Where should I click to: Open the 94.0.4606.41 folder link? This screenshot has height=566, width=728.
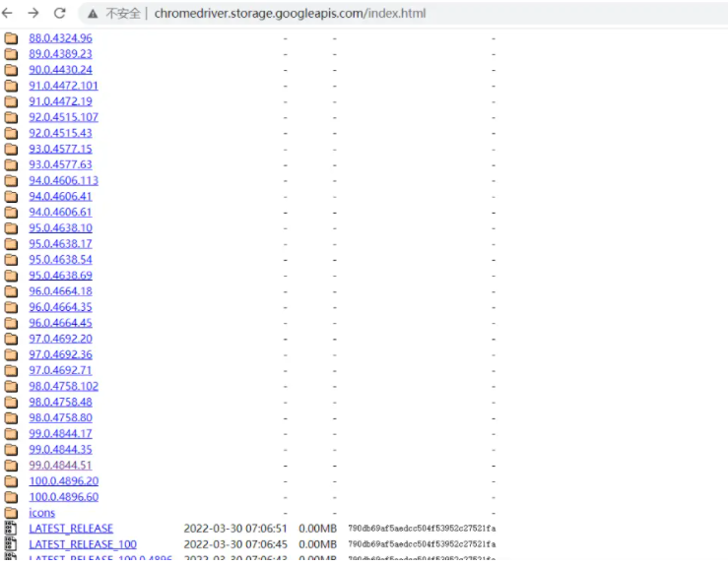60,196
